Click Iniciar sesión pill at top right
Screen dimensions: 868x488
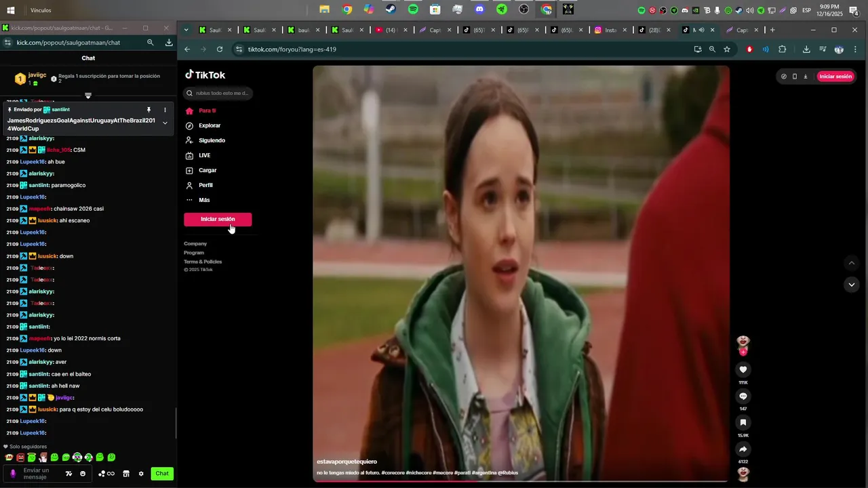point(835,77)
